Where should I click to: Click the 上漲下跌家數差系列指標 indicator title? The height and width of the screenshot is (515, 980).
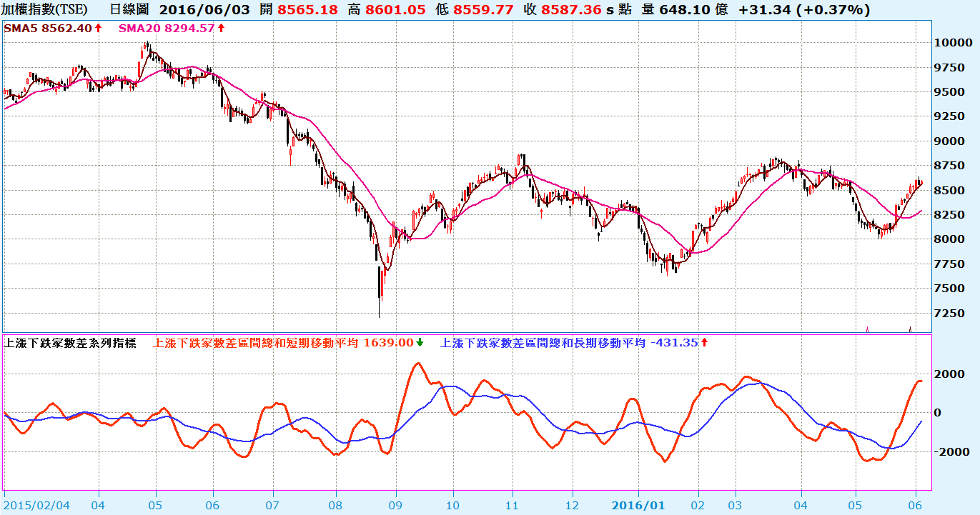point(70,343)
